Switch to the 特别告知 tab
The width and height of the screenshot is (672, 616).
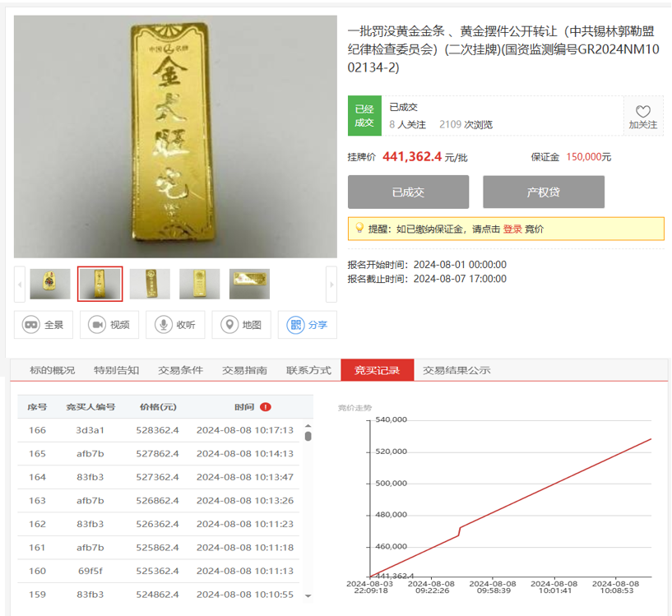click(x=116, y=370)
